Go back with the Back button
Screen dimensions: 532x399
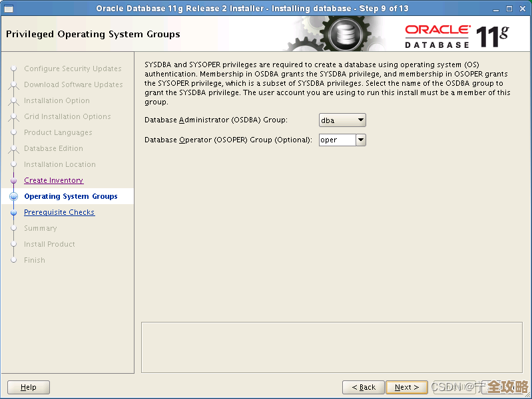coord(363,387)
